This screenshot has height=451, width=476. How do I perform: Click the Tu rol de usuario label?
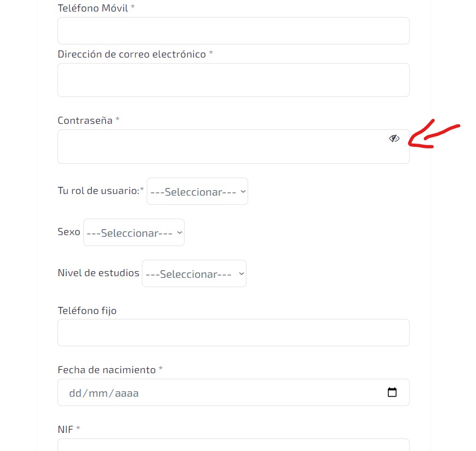[99, 191]
